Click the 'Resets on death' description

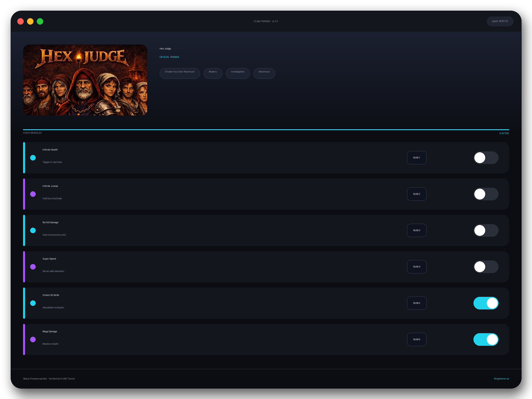[51, 344]
